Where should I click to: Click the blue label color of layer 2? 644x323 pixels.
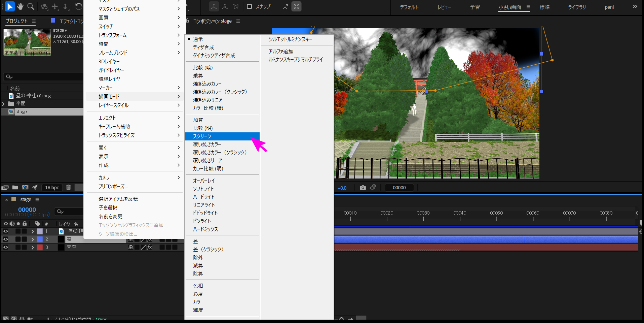(40, 239)
